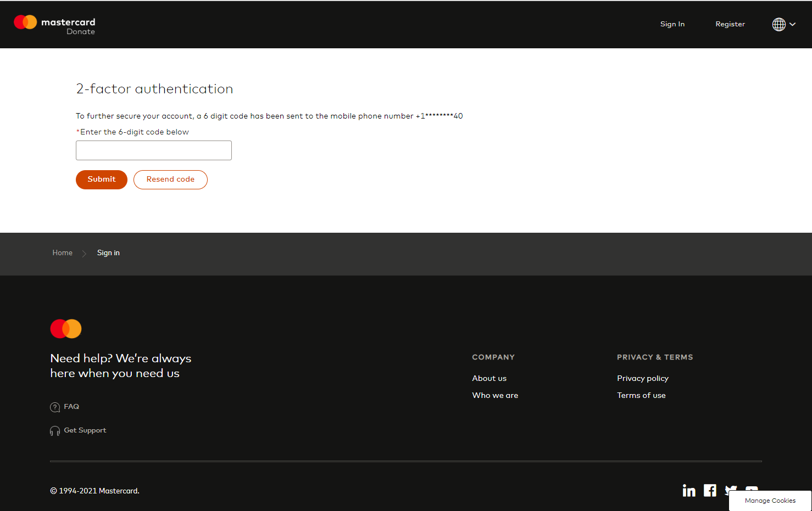
Task: Open the Manage Cookies popup button
Action: [x=770, y=501]
